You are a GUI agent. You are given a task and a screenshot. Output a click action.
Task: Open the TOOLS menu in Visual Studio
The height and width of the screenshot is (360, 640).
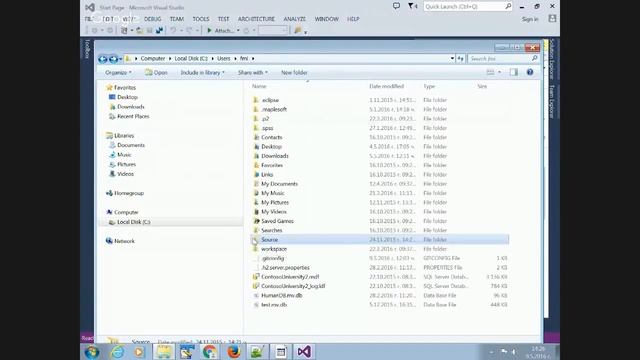click(x=201, y=19)
